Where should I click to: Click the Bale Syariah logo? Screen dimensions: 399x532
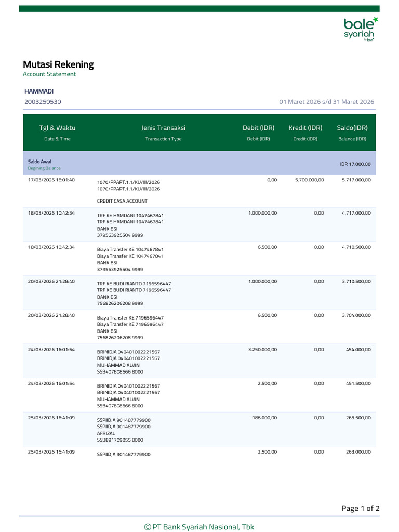tap(361, 29)
